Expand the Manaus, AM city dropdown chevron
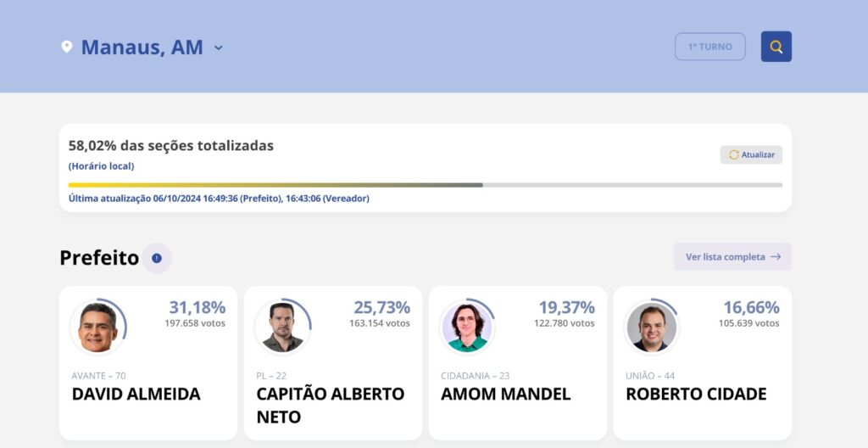 point(219,48)
